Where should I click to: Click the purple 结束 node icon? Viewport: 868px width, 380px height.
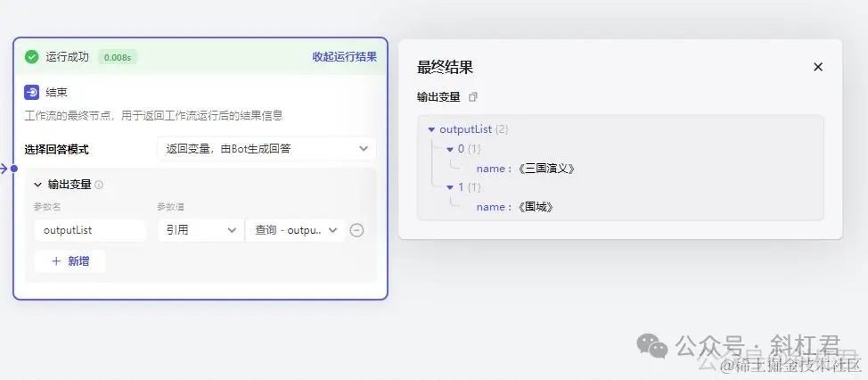[x=31, y=92]
